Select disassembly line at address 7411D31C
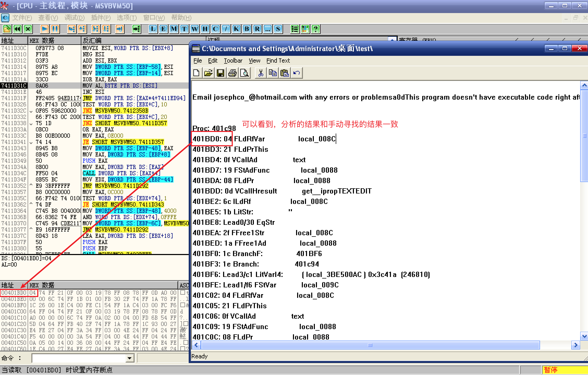 (120, 86)
